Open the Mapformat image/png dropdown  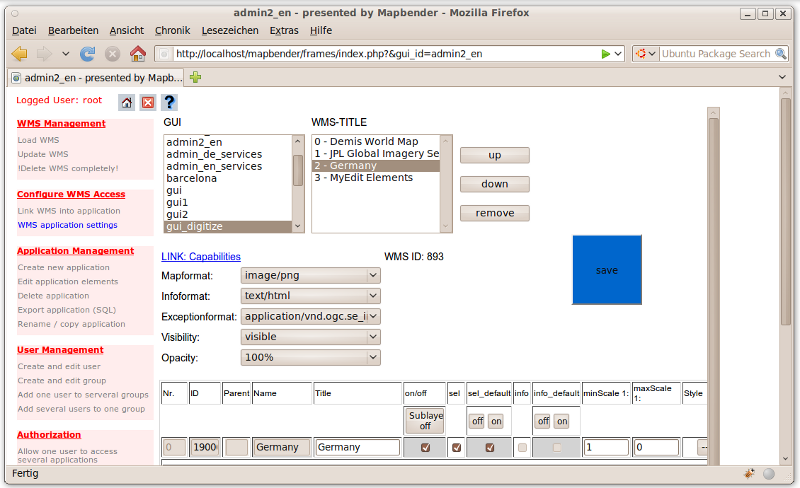(311, 275)
